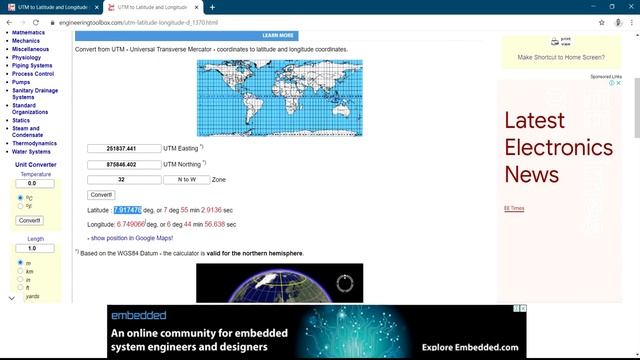The image size is (640, 360).
Task: Open the Piping Systems sidebar link
Action: 32,65
